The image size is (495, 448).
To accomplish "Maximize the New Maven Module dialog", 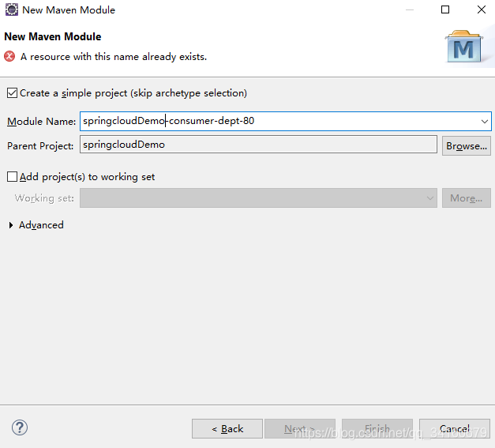I will click(x=445, y=9).
